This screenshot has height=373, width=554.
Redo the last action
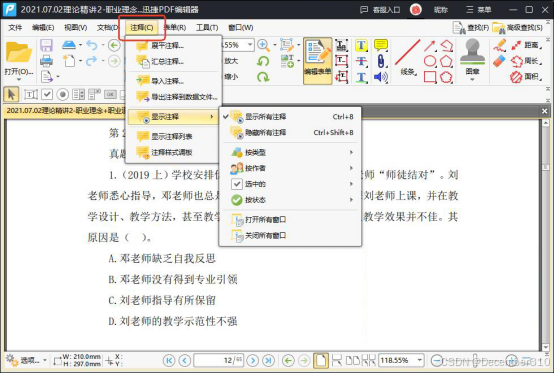[x=92, y=61]
